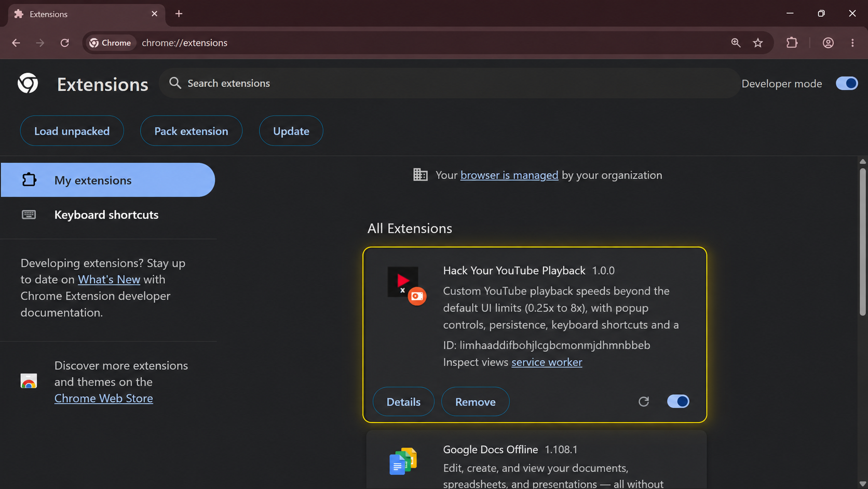Image resolution: width=868 pixels, height=489 pixels.
Task: Open a new tab with plus button
Action: (179, 14)
